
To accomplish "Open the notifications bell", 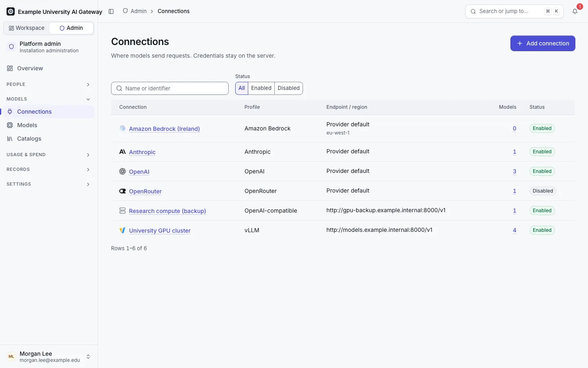I will tap(575, 11).
